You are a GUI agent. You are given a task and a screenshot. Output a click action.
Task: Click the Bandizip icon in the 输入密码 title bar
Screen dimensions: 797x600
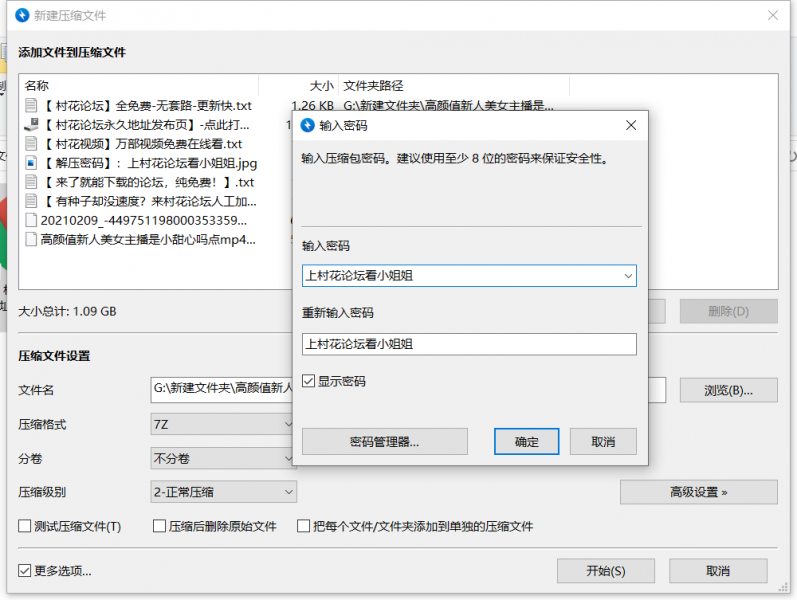coord(308,125)
